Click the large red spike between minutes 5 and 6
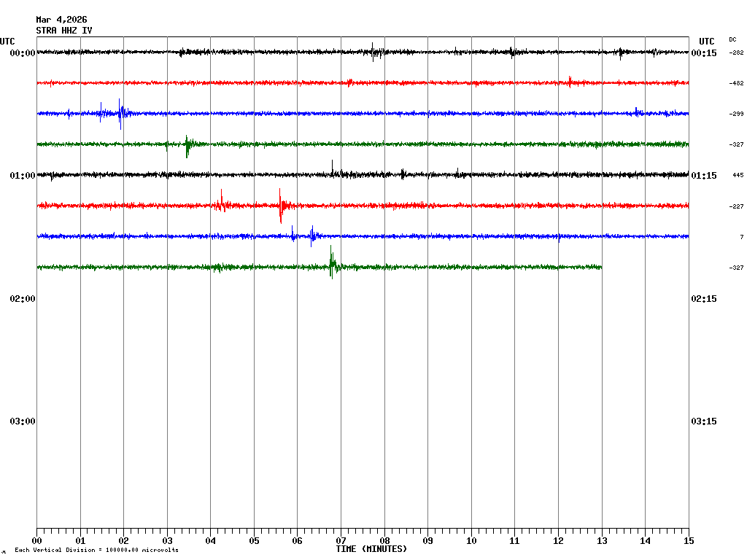This screenshot has width=747, height=560. pyautogui.click(x=280, y=206)
